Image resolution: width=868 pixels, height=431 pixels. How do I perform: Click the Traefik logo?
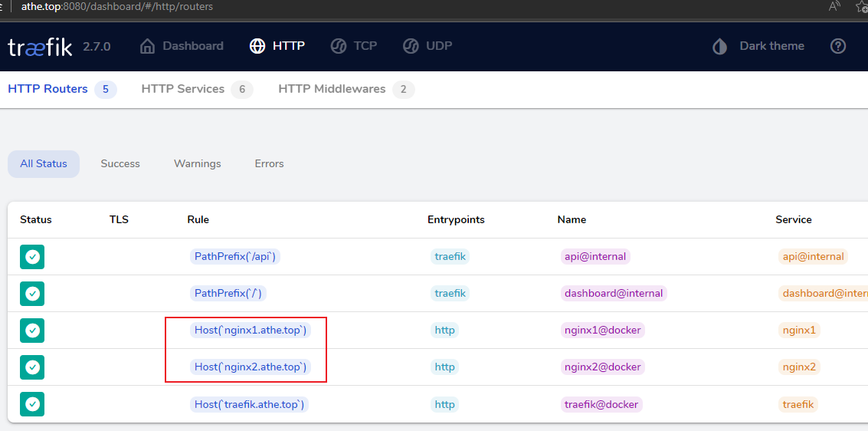pyautogui.click(x=40, y=47)
